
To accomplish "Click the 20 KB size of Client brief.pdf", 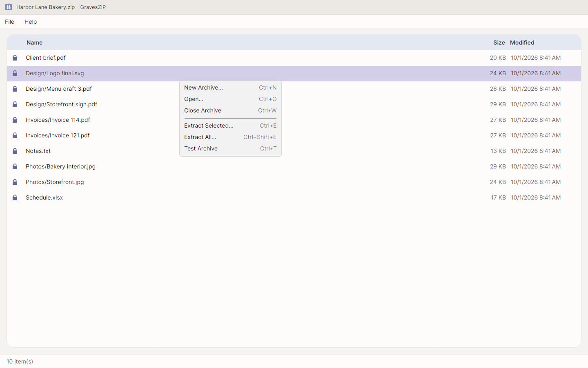I will tap(498, 58).
